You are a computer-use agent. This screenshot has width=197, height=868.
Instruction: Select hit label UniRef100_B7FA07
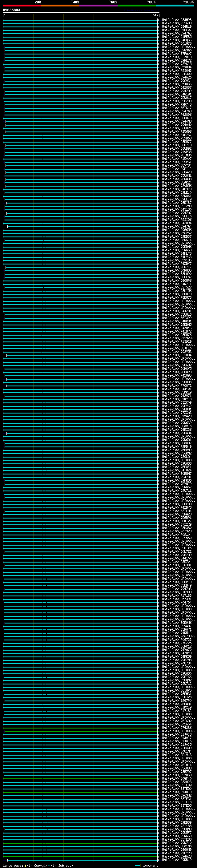point(176,54)
